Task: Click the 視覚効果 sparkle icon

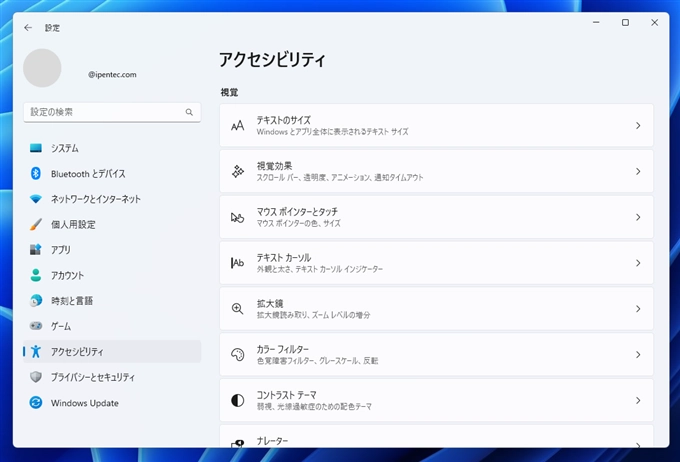Action: pos(237,171)
